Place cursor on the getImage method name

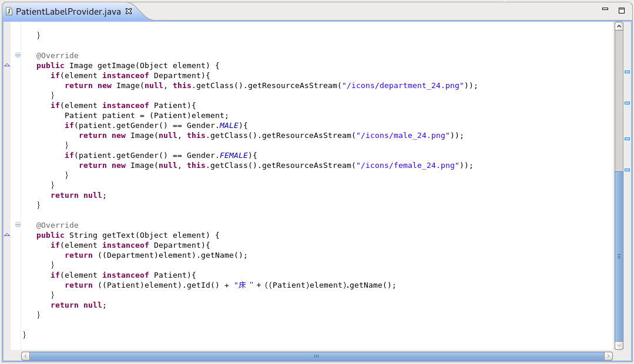[x=116, y=65]
